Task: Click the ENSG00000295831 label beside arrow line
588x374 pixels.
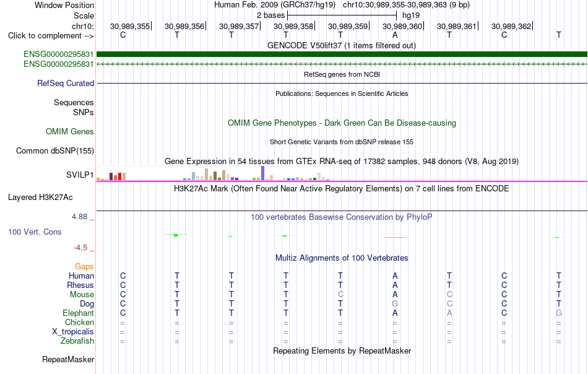Action: (58, 64)
